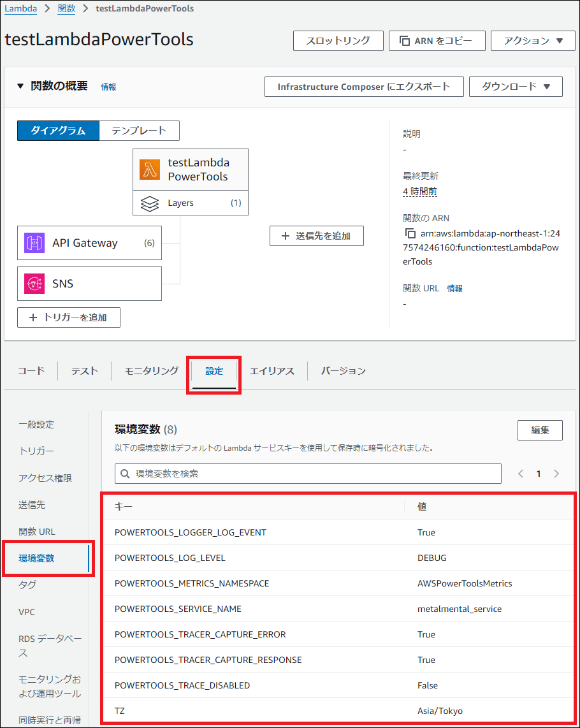Click the 編集 button for environment variables
Viewport: 580px width, 728px height.
[x=540, y=430]
